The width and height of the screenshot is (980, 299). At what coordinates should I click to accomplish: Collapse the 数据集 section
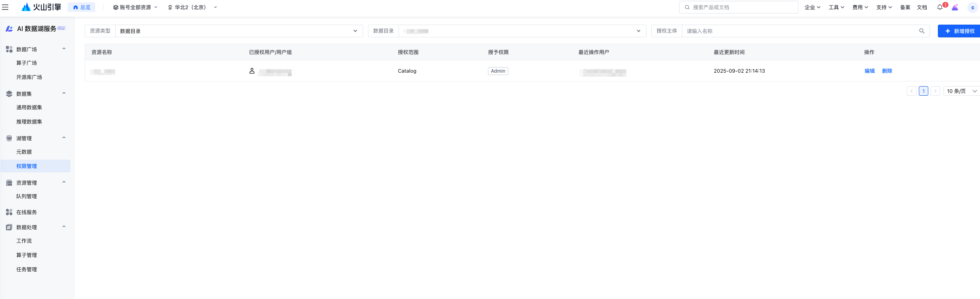[x=64, y=93]
